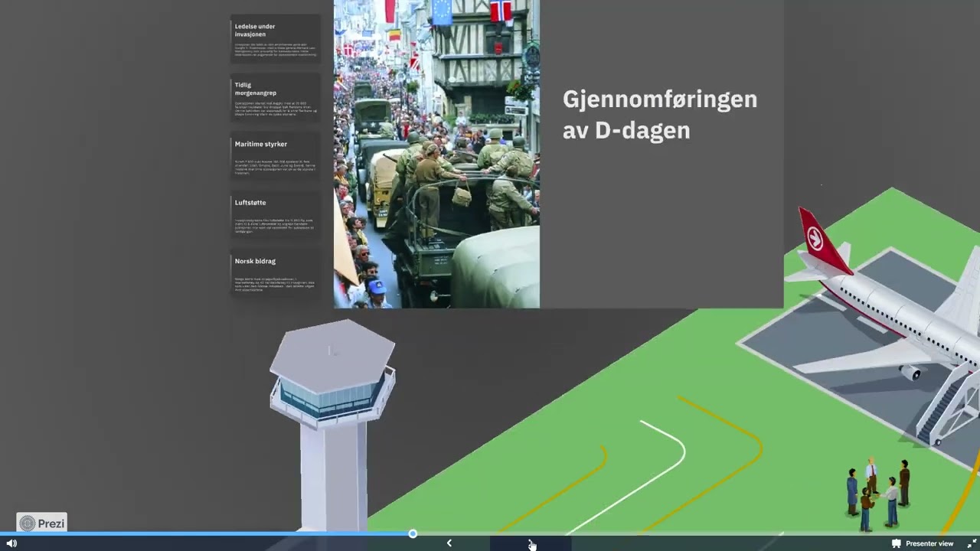The image size is (980, 551).
Task: Click the control tower graphic
Action: [332, 425]
